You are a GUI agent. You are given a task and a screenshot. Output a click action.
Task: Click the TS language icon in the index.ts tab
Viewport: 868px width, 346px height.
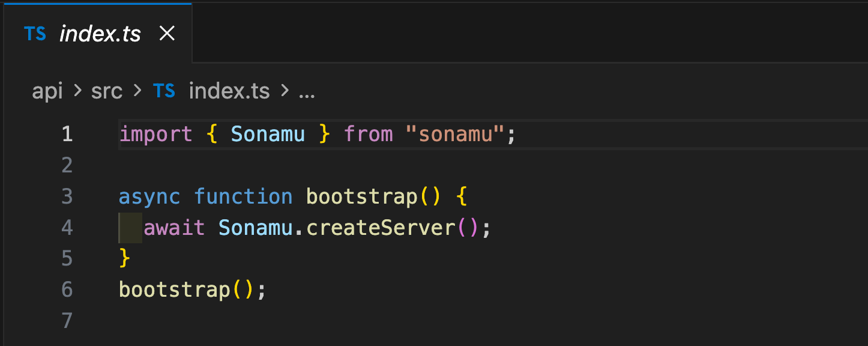click(x=35, y=34)
